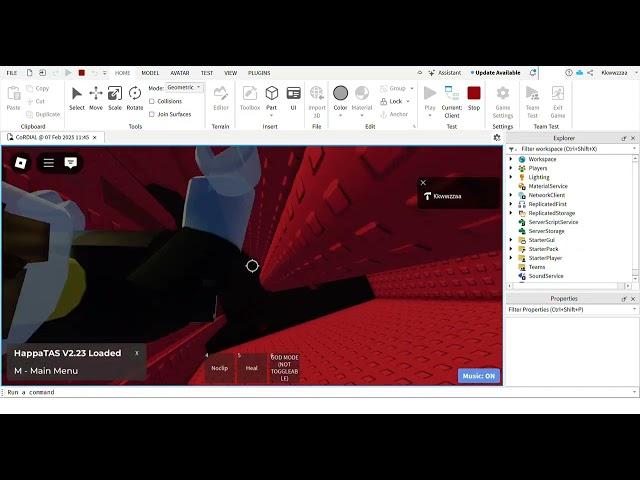Switch to the PLUGINS ribbon tab
This screenshot has width=640, height=480.
click(259, 73)
